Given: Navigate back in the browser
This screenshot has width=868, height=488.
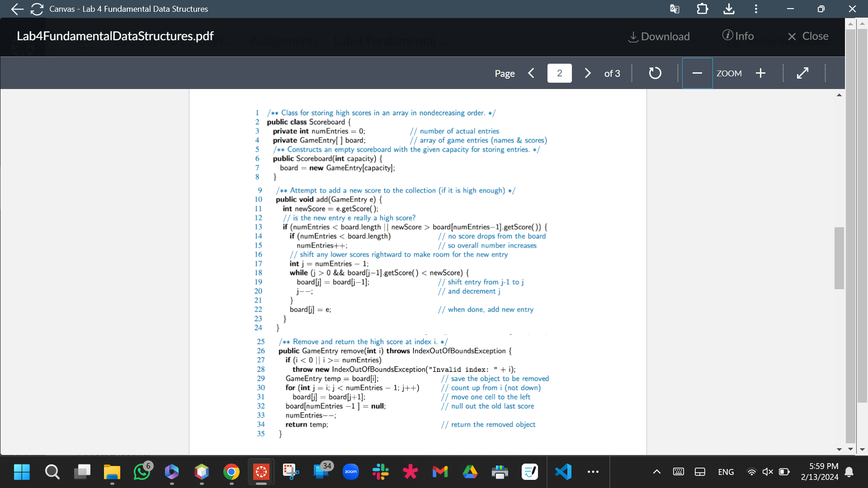Looking at the screenshot, I should coord(17,9).
